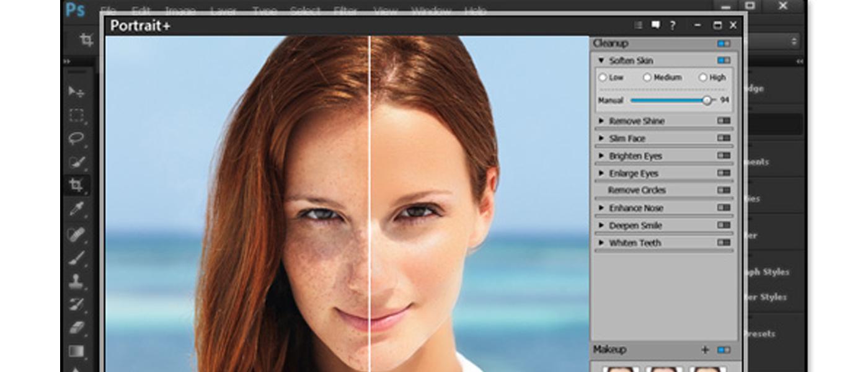Viewport: 868px width, 372px height.
Task: Select the Brush tool
Action: point(77,258)
